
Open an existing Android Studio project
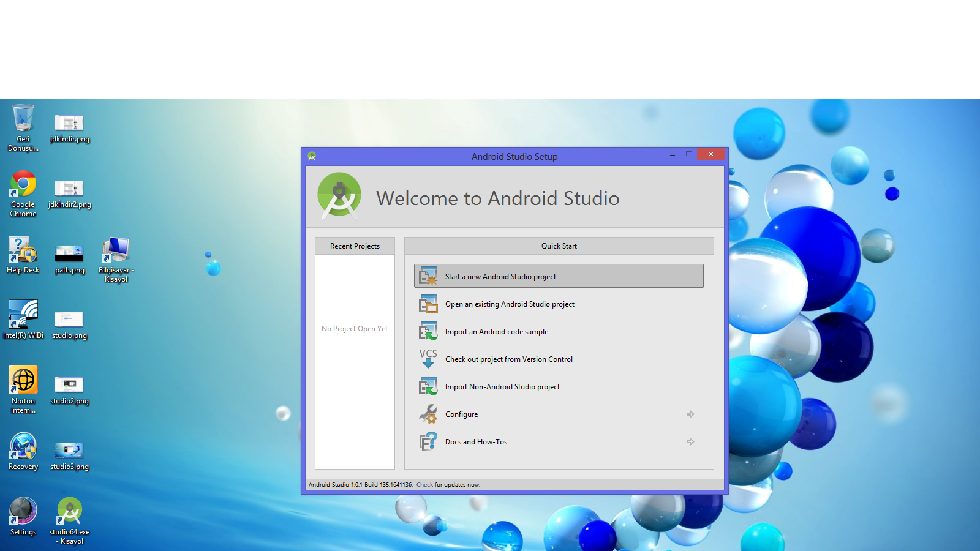pyautogui.click(x=559, y=304)
